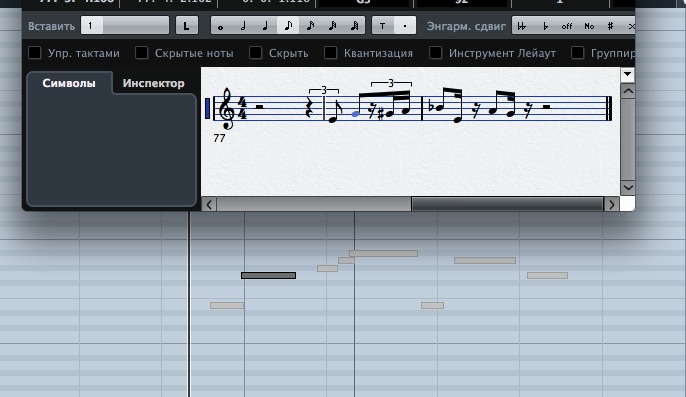Select the rightmost piano roll note
Image resolution: width=686 pixels, height=397 pixels.
point(547,275)
